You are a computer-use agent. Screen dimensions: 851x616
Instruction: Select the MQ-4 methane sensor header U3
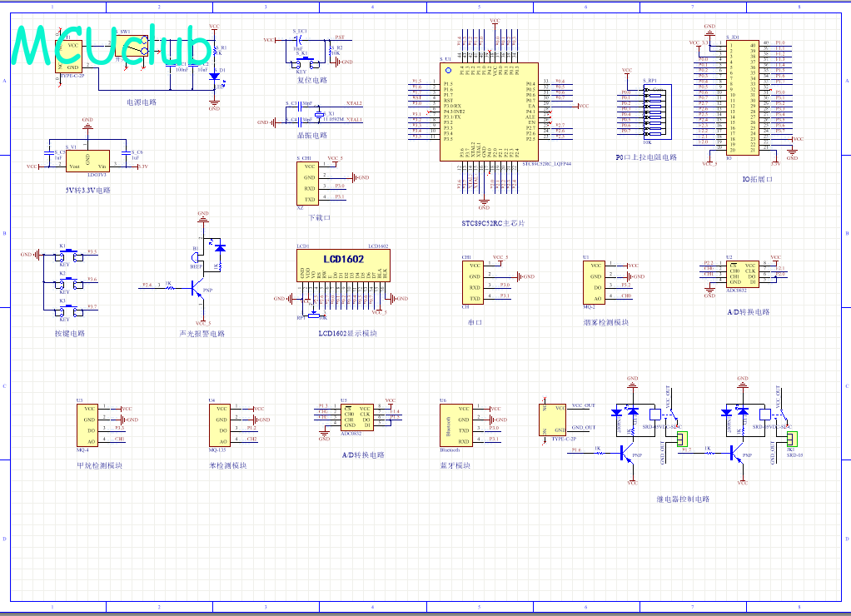click(x=87, y=425)
